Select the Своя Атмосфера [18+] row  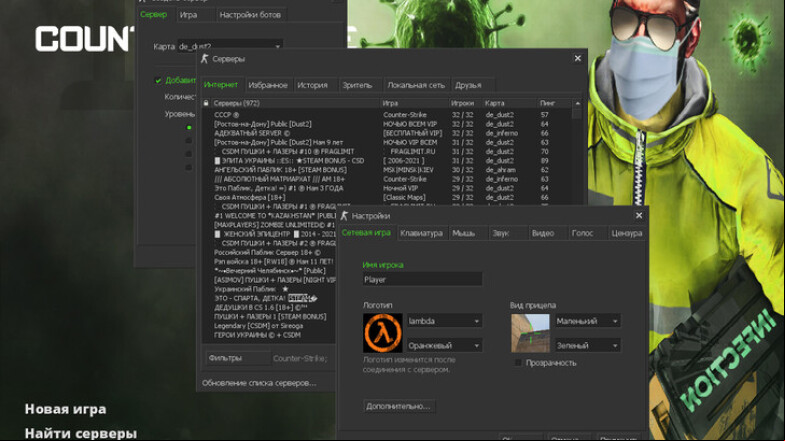386,197
